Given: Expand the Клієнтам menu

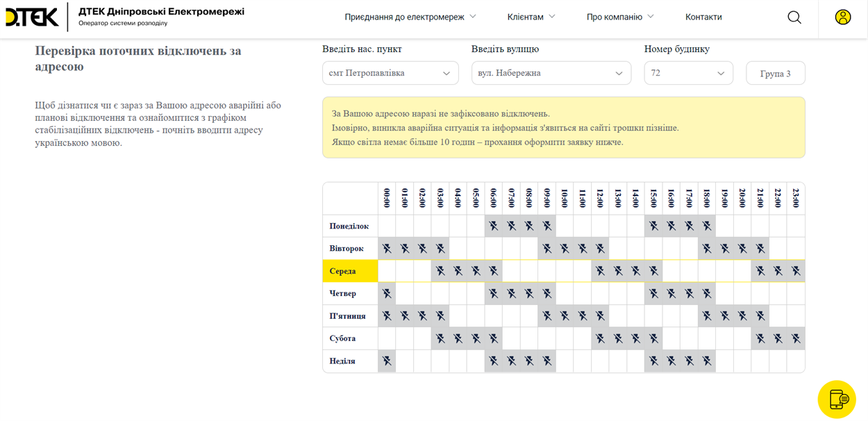Looking at the screenshot, I should coord(531,17).
